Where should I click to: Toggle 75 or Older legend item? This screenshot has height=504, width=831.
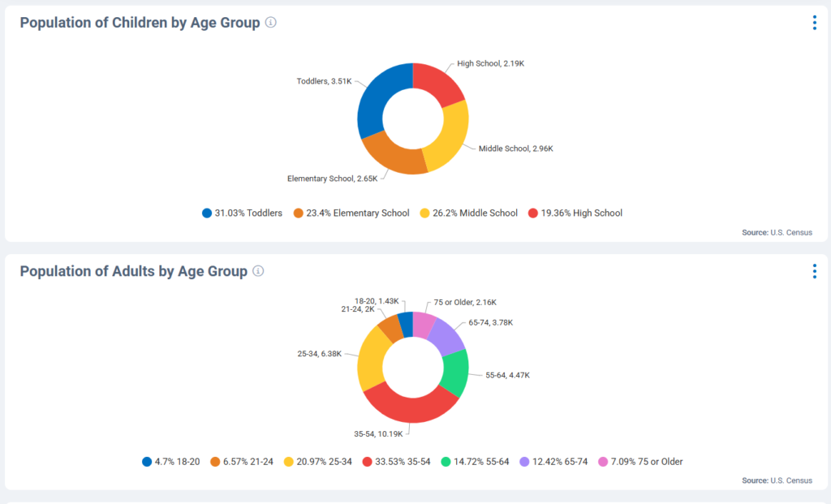pos(639,462)
